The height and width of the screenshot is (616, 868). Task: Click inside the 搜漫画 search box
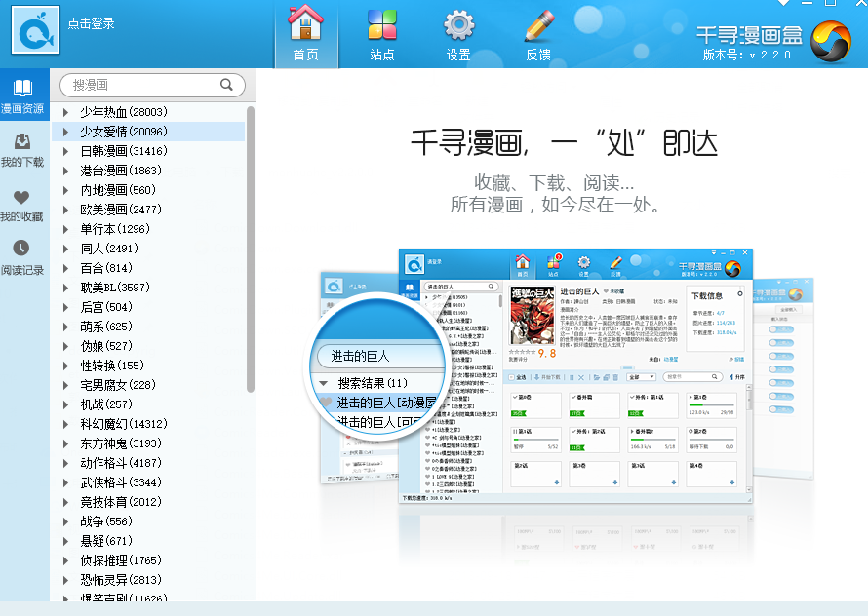coord(137,85)
